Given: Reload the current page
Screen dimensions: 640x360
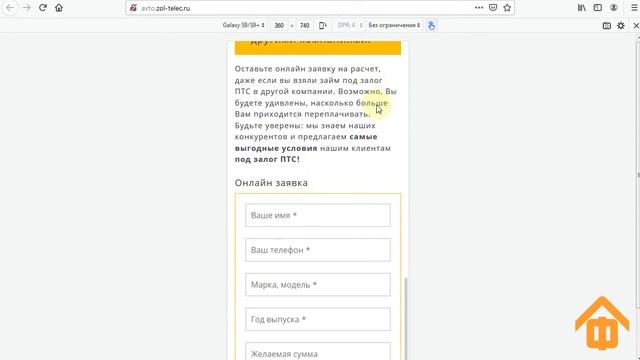Looking at the screenshot, I should click(x=43, y=8).
